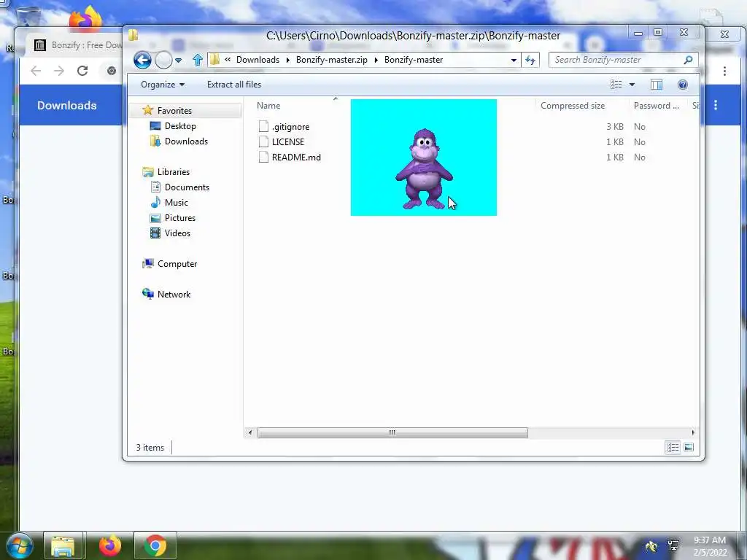Open the address bar history dropdown

point(514,60)
